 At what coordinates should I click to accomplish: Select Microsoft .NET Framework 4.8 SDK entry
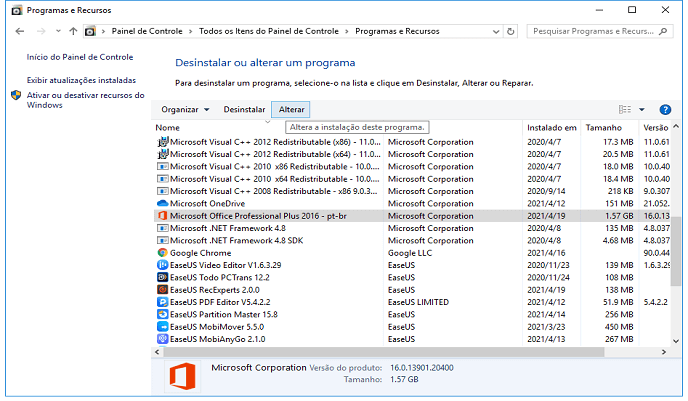click(x=236, y=240)
